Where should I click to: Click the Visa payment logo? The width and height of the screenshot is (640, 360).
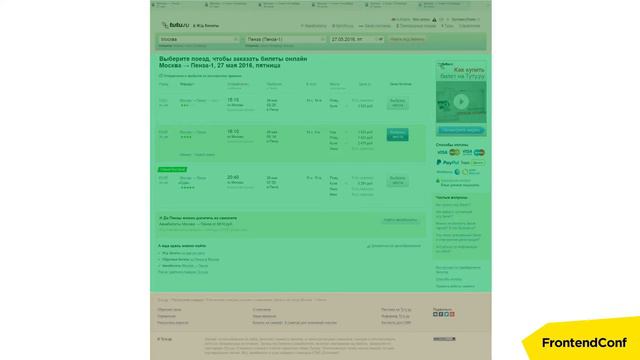[442, 152]
